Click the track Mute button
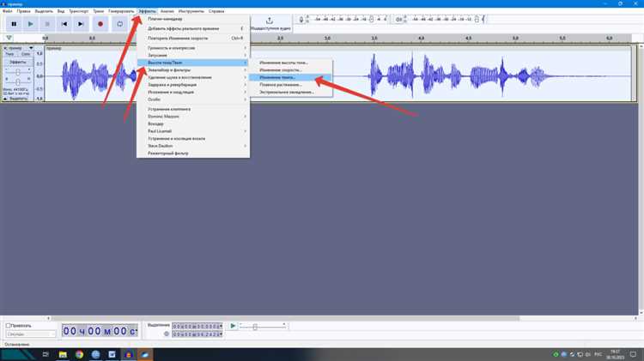The width and height of the screenshot is (644, 361). coord(9,54)
